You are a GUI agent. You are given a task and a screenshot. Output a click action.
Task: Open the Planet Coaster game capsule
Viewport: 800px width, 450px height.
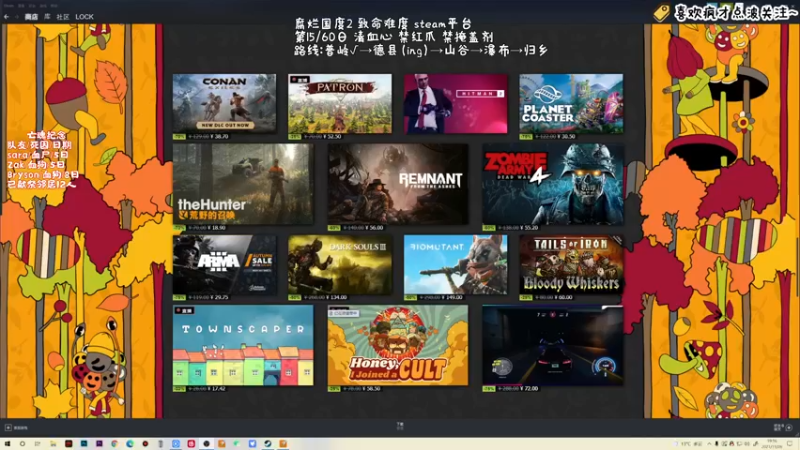coord(571,104)
